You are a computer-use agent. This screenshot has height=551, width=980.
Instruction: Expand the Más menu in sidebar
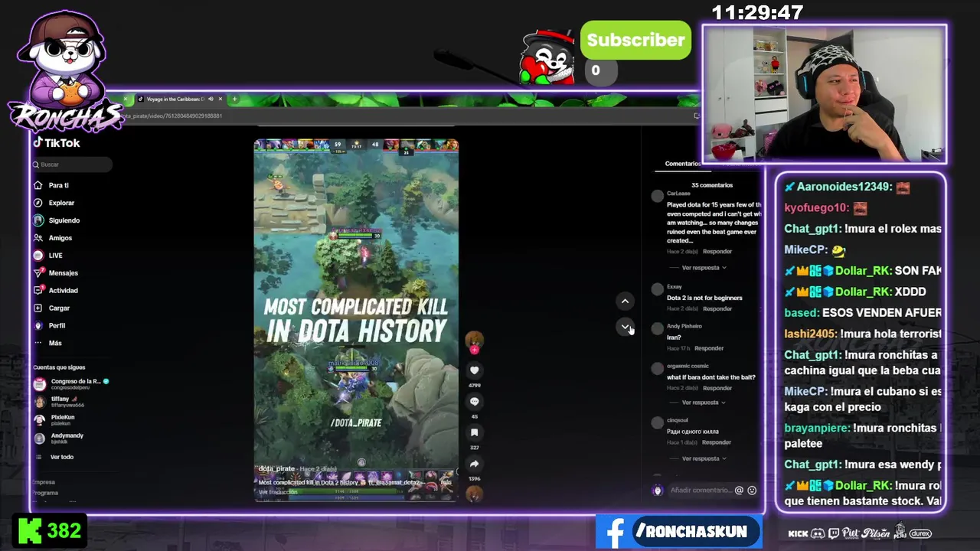pyautogui.click(x=47, y=343)
